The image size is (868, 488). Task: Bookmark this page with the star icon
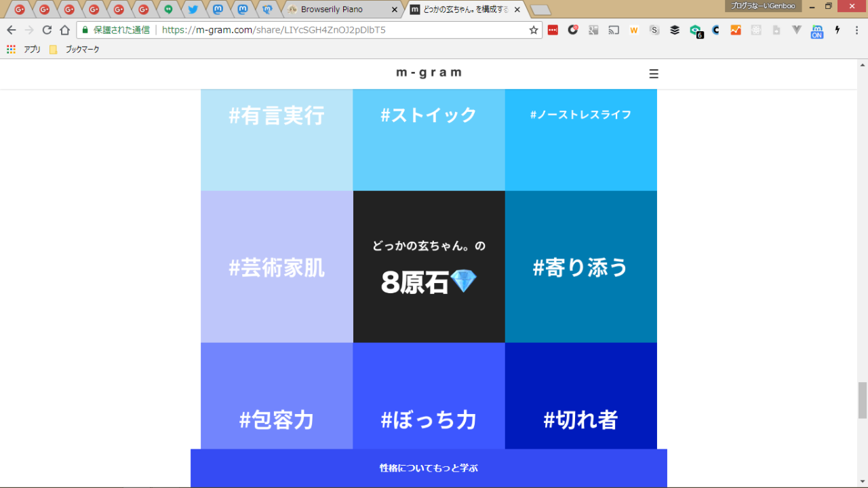coord(534,30)
